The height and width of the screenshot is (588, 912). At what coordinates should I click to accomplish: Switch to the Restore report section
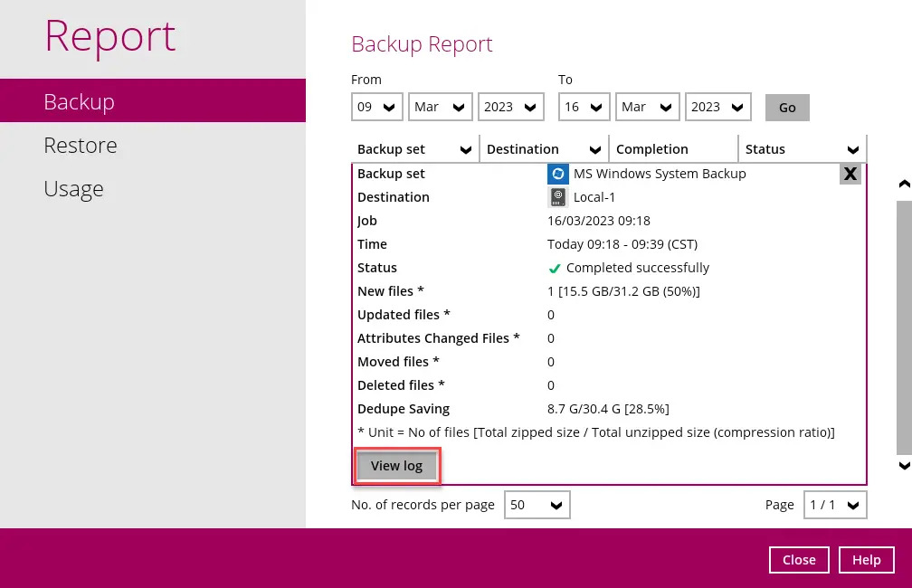[81, 146]
